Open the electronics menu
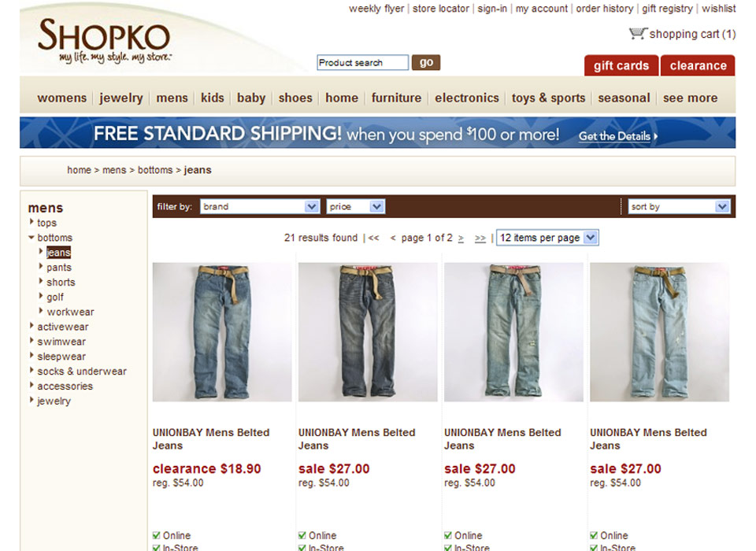The width and height of the screenshot is (756, 551). pos(467,98)
